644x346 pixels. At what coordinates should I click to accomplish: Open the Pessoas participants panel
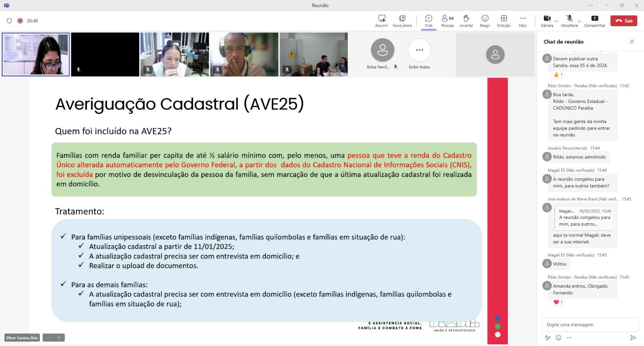pos(447,21)
